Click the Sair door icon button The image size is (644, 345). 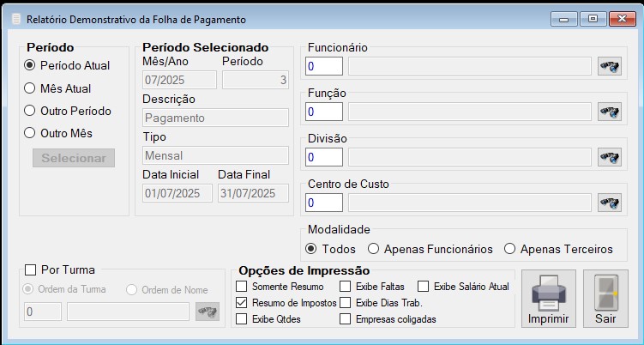605,299
